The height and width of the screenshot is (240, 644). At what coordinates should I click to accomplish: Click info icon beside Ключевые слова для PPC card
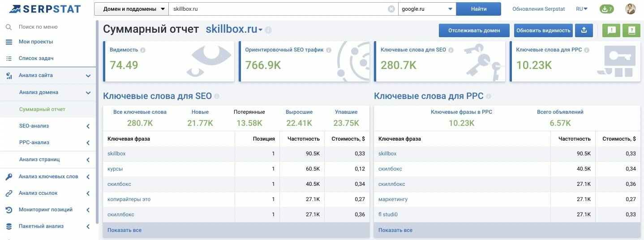coord(587,50)
